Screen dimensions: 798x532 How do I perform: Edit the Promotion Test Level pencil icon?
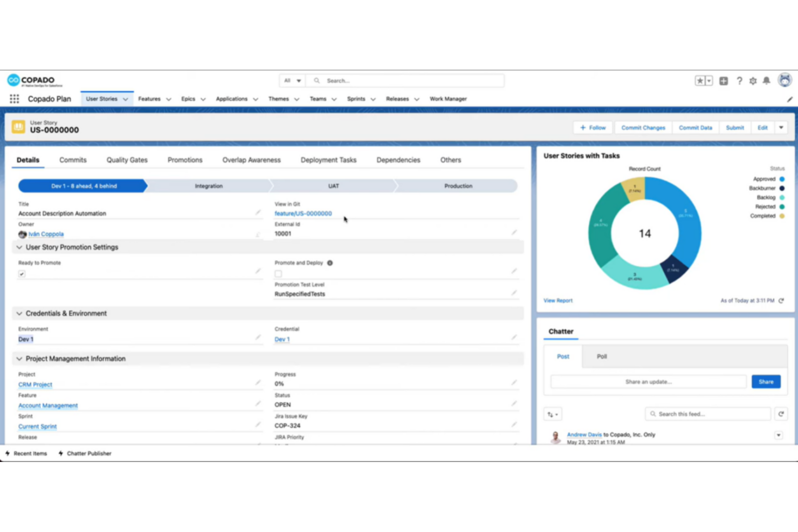[x=514, y=293]
